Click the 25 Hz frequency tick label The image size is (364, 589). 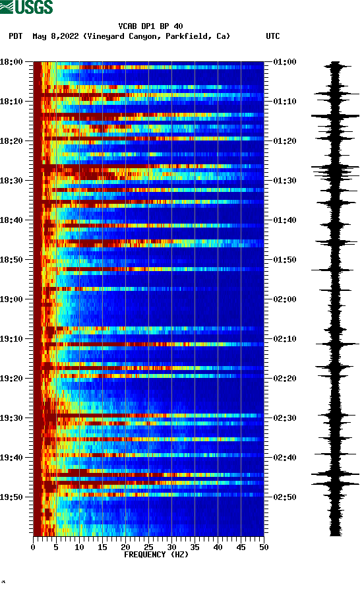tap(148, 547)
